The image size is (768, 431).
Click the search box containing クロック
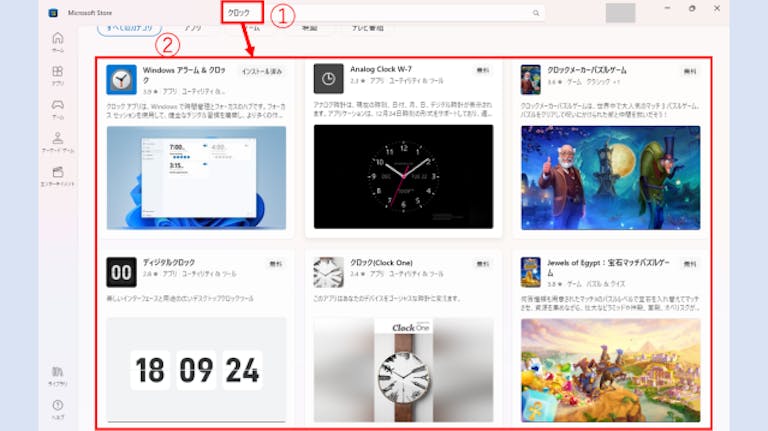[383, 13]
